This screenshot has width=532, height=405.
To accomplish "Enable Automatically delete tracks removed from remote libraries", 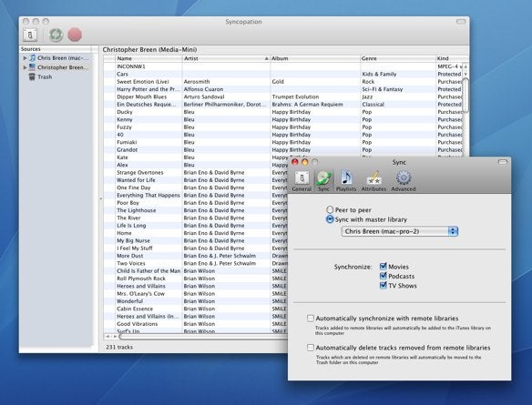I will tap(311, 348).
